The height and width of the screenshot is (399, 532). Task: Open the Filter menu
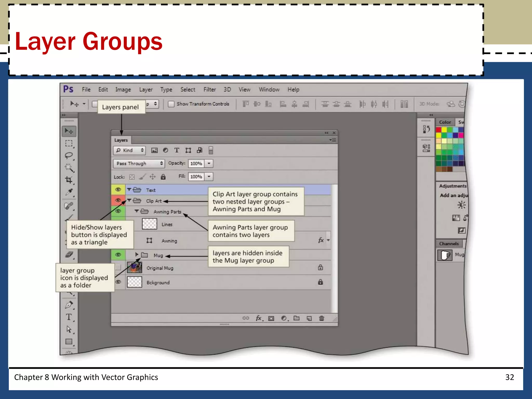(210, 90)
